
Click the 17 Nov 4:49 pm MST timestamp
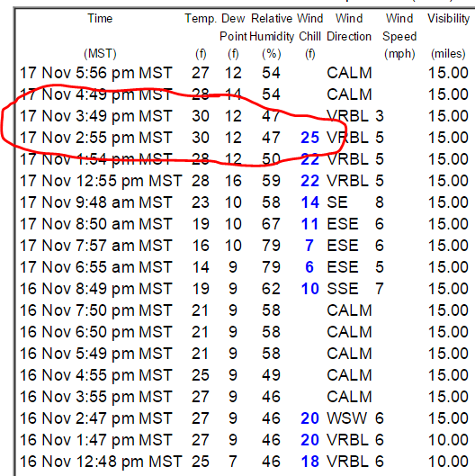coord(96,94)
